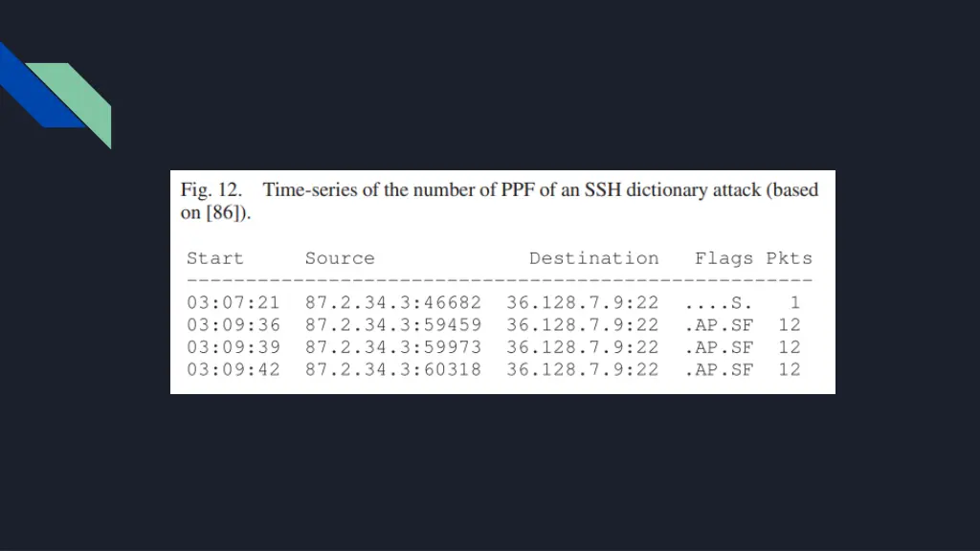
Task: Click the table's dashed separator line
Action: [500, 280]
